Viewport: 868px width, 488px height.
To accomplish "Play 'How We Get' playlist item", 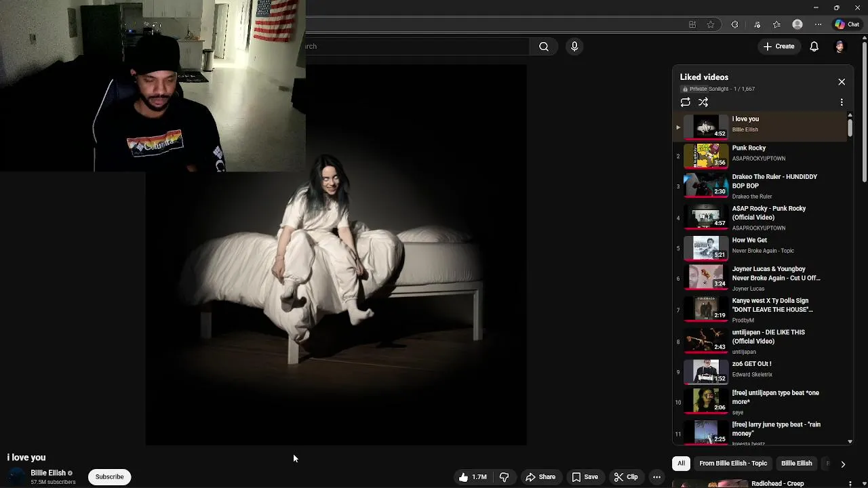I will tap(759, 248).
